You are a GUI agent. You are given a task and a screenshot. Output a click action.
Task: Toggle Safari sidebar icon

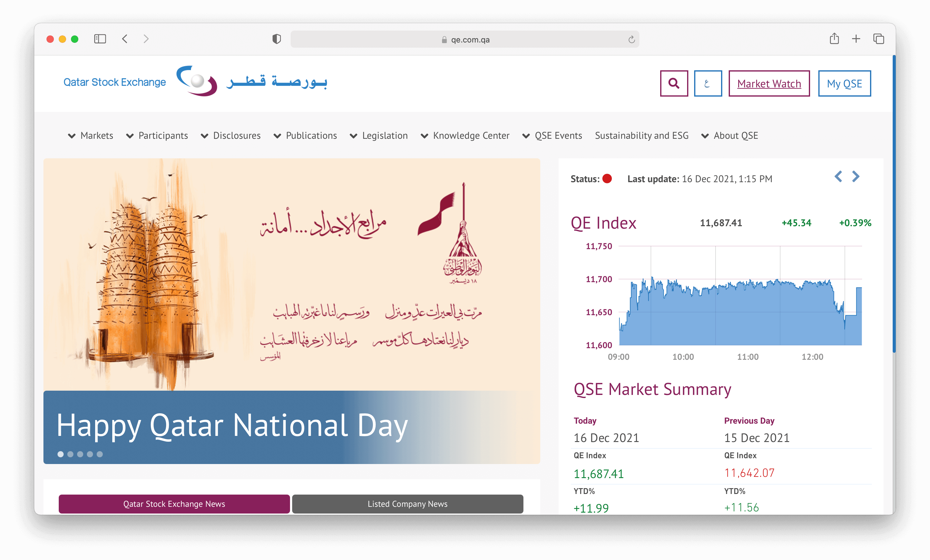click(x=100, y=39)
